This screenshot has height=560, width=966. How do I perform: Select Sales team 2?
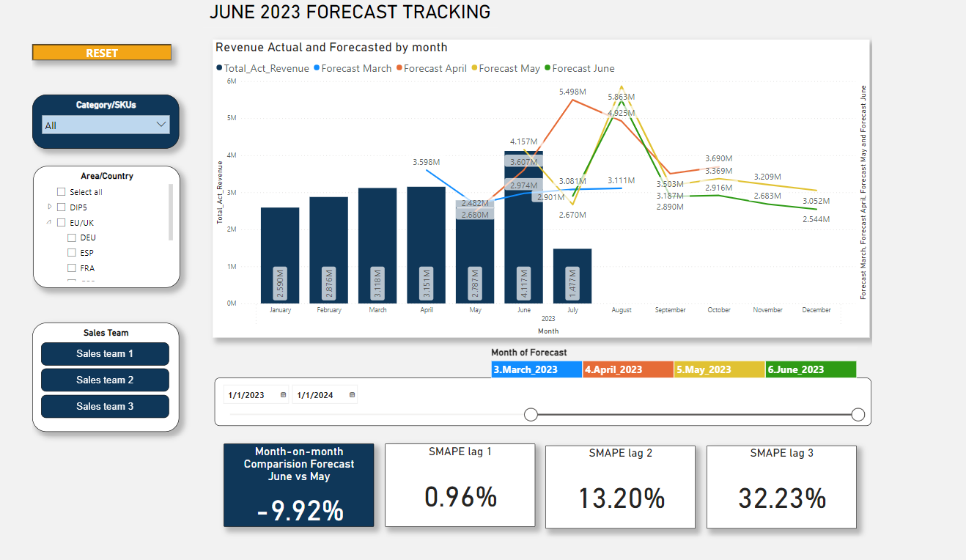click(105, 380)
